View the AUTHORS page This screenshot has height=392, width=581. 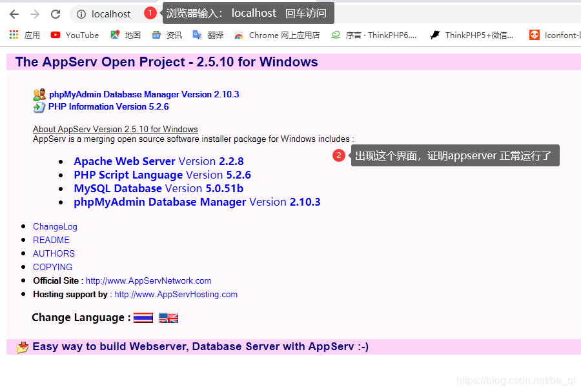pos(54,253)
